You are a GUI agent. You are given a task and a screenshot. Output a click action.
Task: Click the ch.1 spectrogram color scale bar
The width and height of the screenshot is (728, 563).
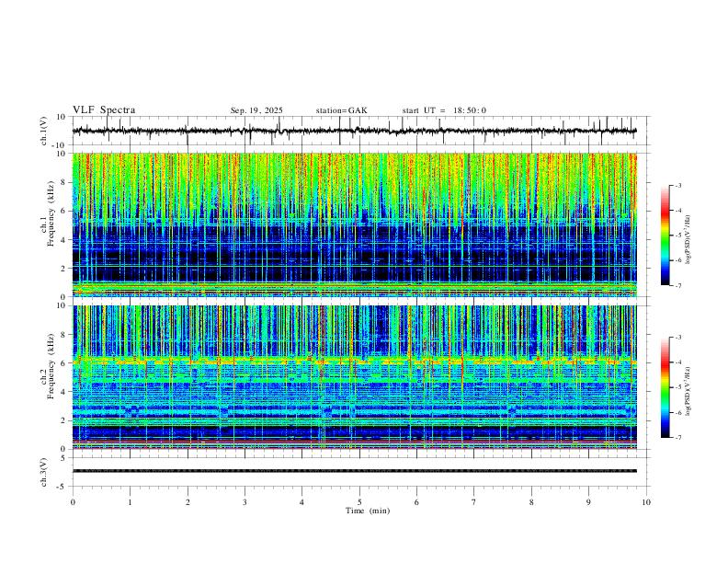click(x=665, y=236)
